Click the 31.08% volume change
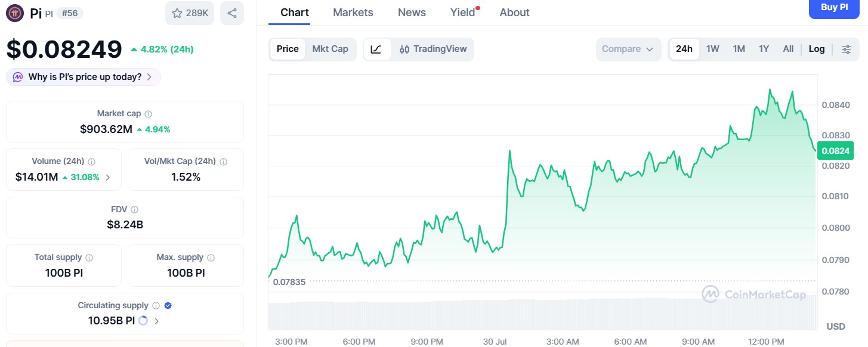Image resolution: width=868 pixels, height=347 pixels. [x=81, y=177]
